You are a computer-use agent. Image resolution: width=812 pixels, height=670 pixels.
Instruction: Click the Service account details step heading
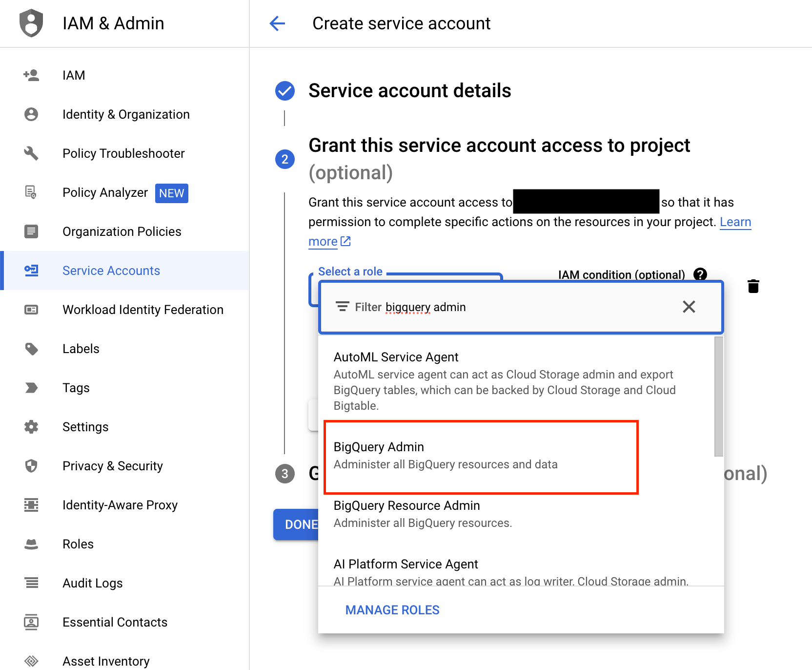(x=409, y=91)
